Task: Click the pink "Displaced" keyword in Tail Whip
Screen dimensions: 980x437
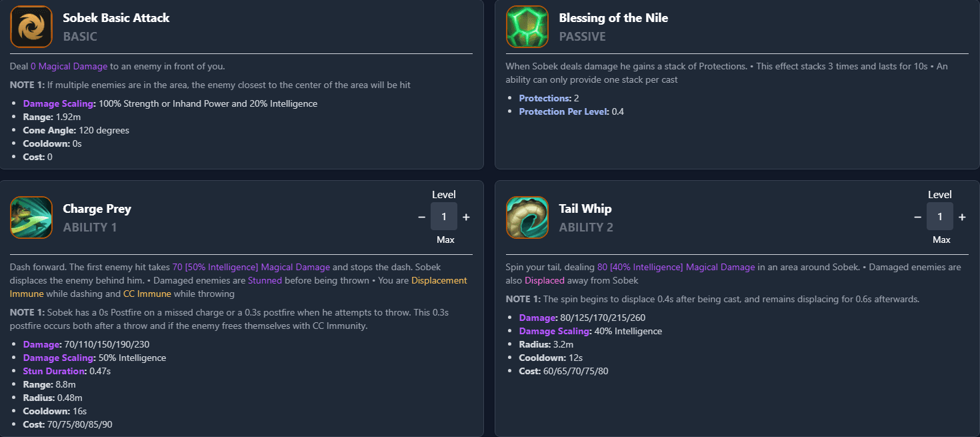Action: [x=545, y=280]
